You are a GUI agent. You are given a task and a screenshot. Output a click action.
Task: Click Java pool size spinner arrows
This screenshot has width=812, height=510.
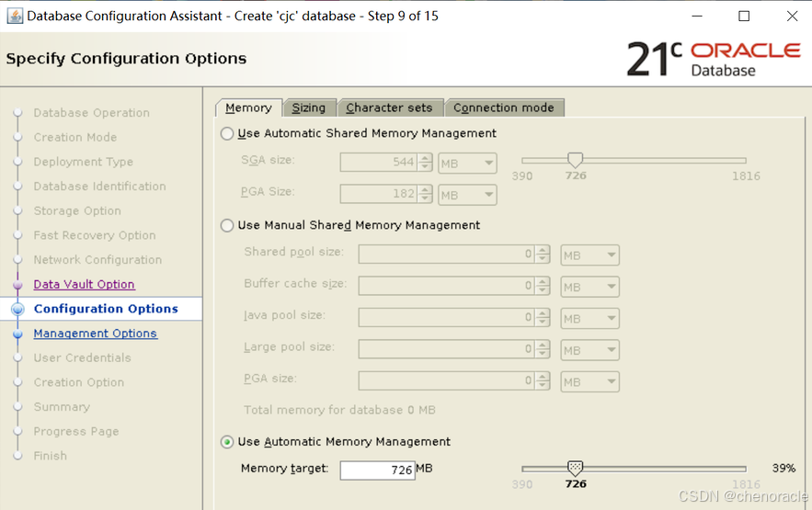pyautogui.click(x=543, y=317)
